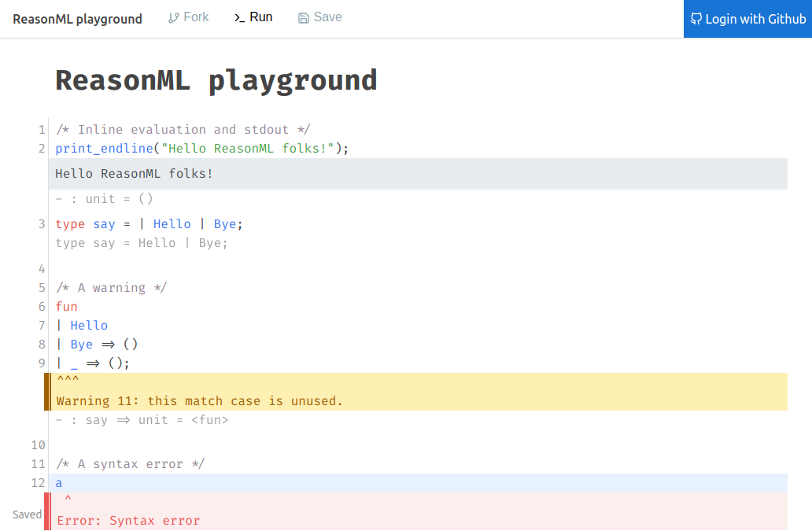812x531 pixels.
Task: Click empty line 4 in editor
Action: click(x=418, y=269)
